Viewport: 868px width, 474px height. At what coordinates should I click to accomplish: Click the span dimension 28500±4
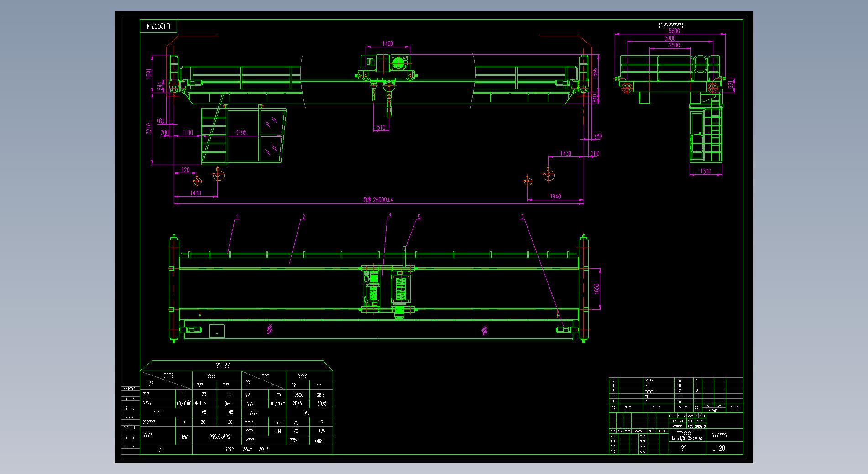coord(378,200)
